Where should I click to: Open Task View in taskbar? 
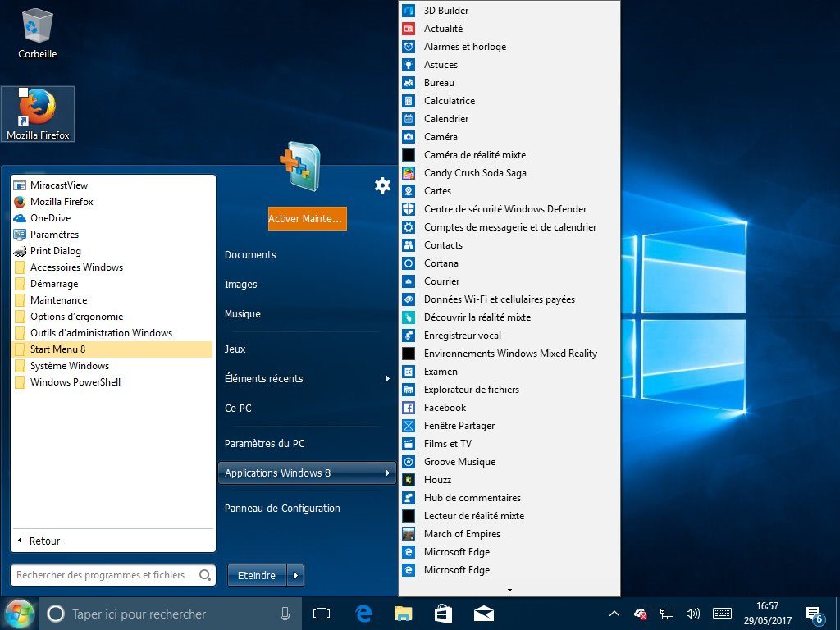(322, 614)
